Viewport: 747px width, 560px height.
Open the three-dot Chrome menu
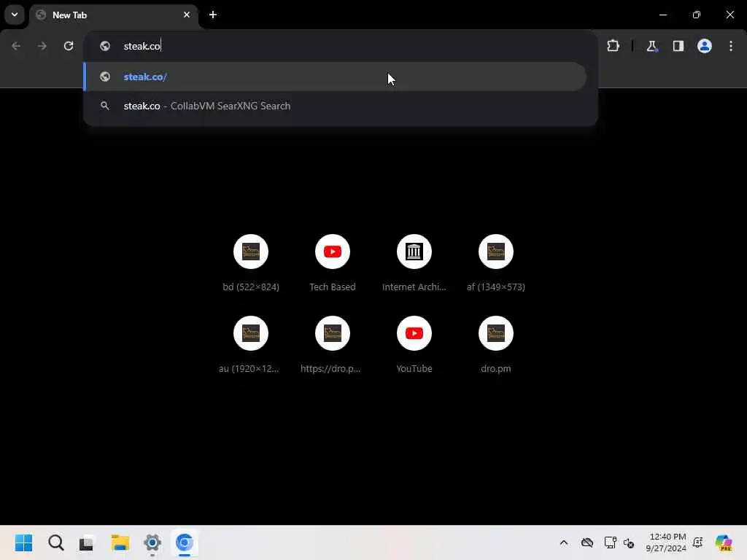tap(731, 46)
